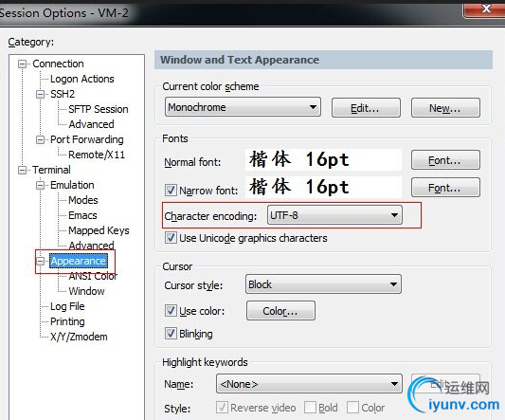
Task: Open the Character encoding dropdown
Action: [334, 215]
